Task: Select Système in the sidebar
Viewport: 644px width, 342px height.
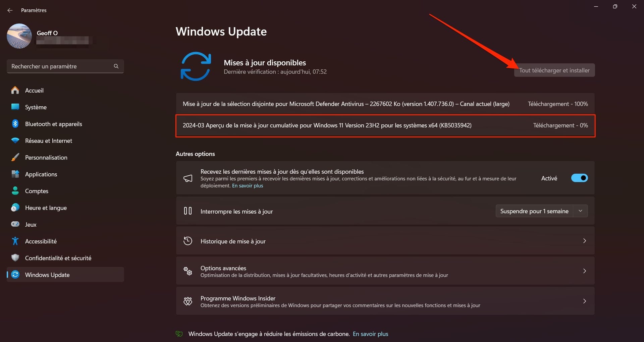Action: (36, 107)
